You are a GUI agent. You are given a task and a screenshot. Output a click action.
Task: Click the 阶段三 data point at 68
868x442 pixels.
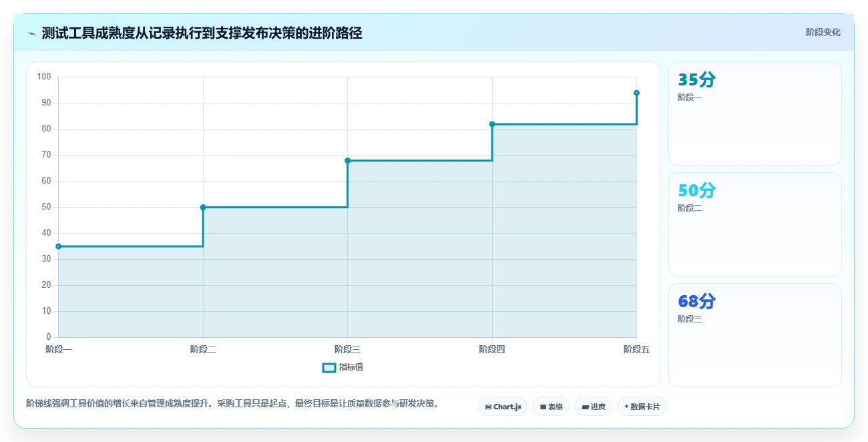[x=348, y=160]
